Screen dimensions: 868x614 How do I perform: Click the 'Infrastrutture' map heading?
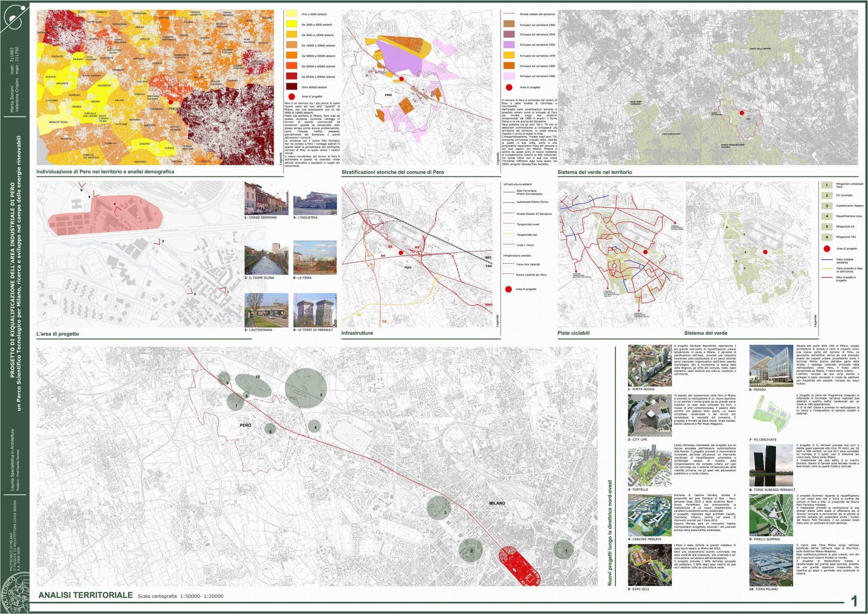[x=357, y=333]
